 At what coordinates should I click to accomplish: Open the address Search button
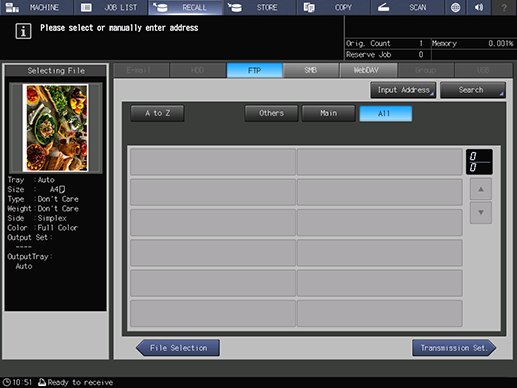[473, 90]
